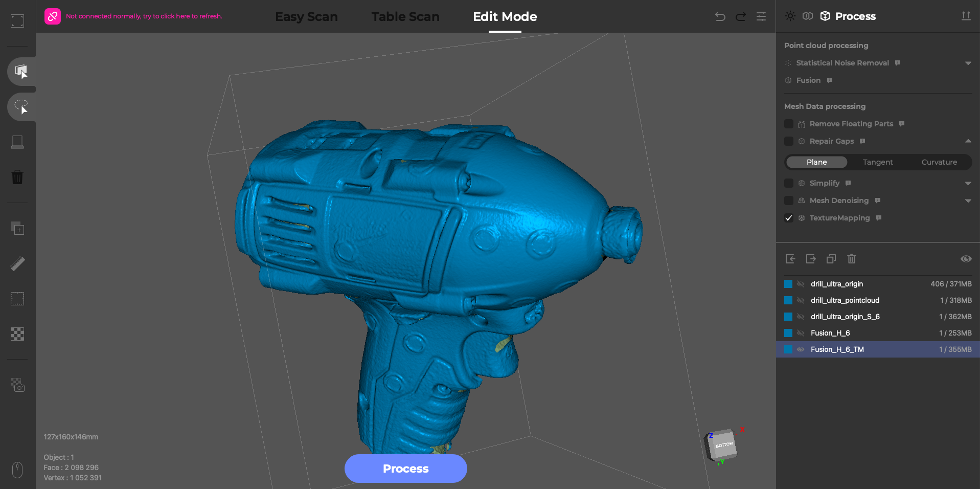This screenshot has width=980, height=489.
Task: Click the Process cube icon
Action: (825, 16)
